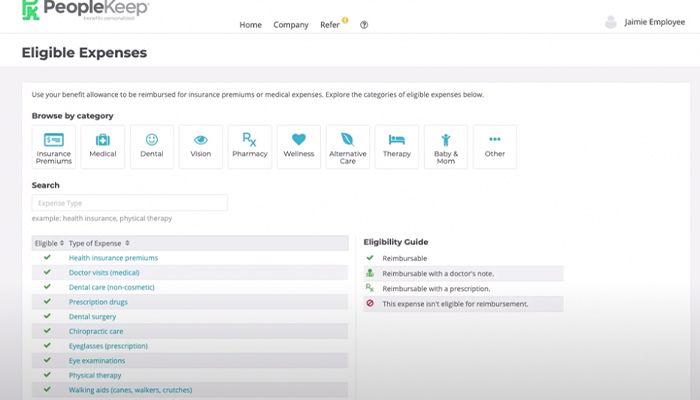Click the Expense Type search field
The image size is (700, 400).
pyautogui.click(x=129, y=203)
